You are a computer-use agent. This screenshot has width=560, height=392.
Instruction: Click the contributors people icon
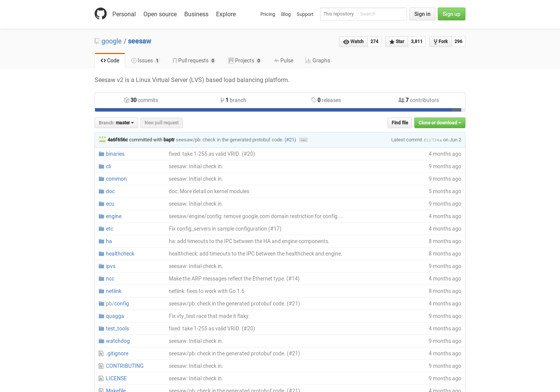tap(401, 100)
